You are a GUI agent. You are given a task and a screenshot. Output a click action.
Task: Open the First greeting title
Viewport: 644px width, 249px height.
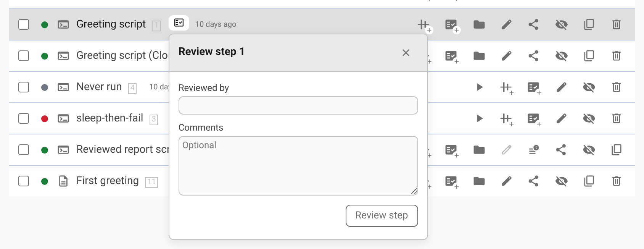click(x=108, y=181)
